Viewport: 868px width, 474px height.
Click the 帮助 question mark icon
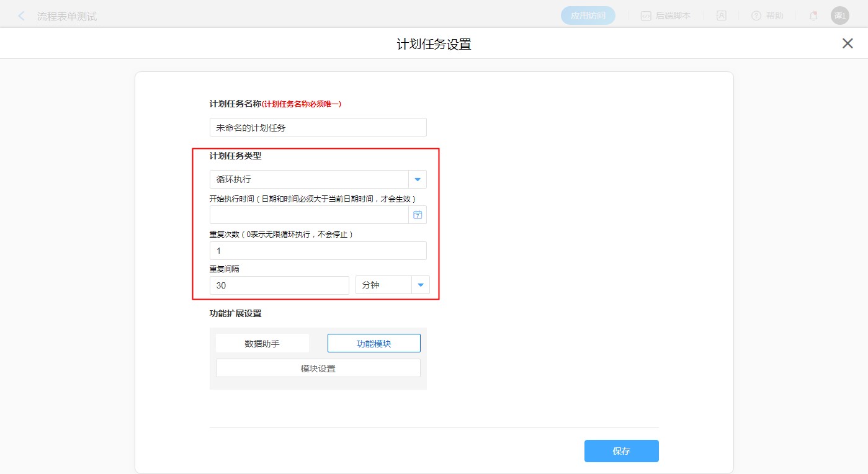[756, 16]
